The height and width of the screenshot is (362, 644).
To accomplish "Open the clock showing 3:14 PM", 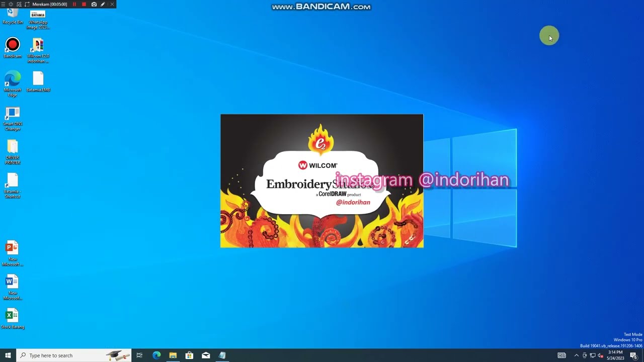I will tap(615, 355).
